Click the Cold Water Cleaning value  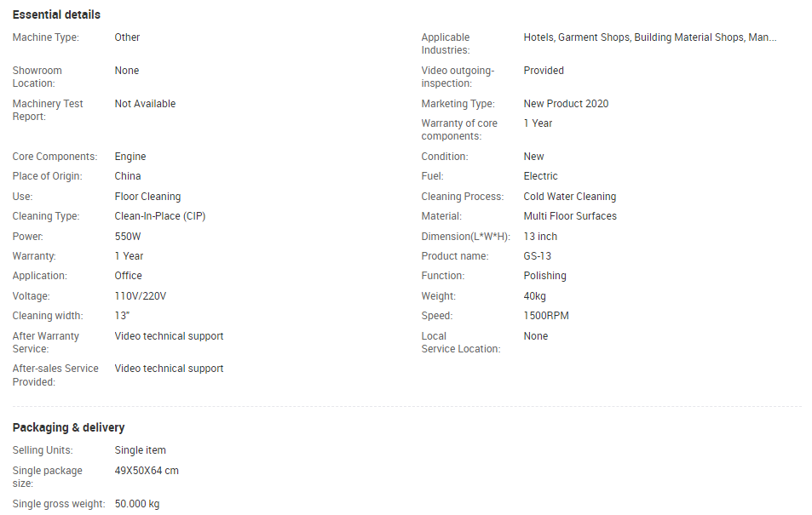pyautogui.click(x=570, y=197)
